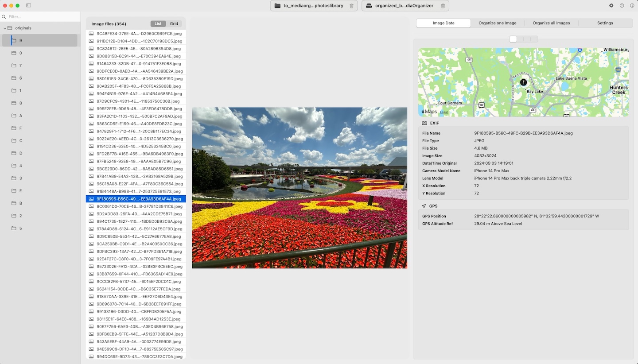Click the arrow icon next to GPS heading
638x364 pixels.
(424, 206)
